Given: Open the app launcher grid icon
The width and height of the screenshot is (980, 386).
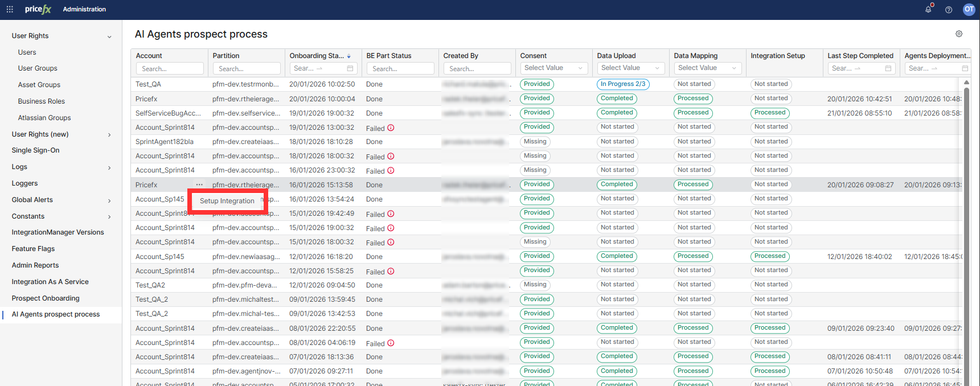Looking at the screenshot, I should [10, 9].
